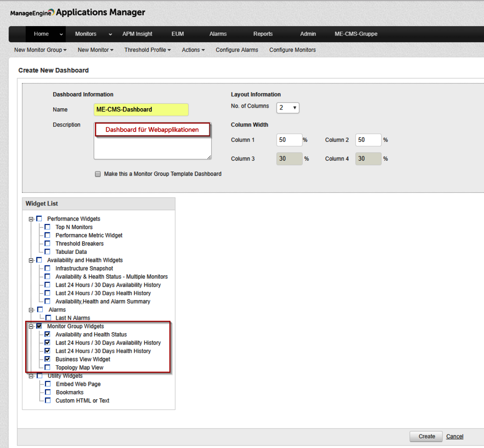This screenshot has height=448, width=484.
Task: Click the Column 1 width field
Action: (x=289, y=140)
